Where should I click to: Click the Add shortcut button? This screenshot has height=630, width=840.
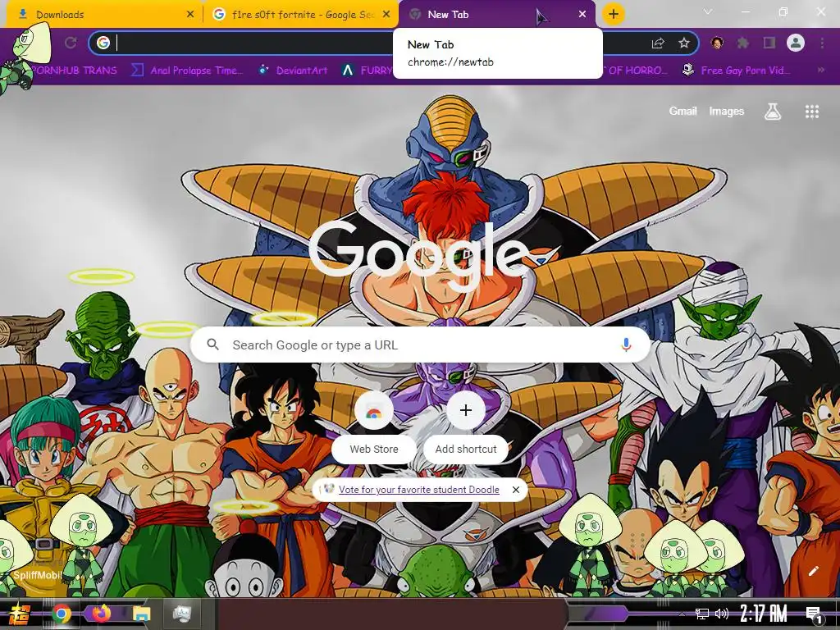(x=466, y=427)
